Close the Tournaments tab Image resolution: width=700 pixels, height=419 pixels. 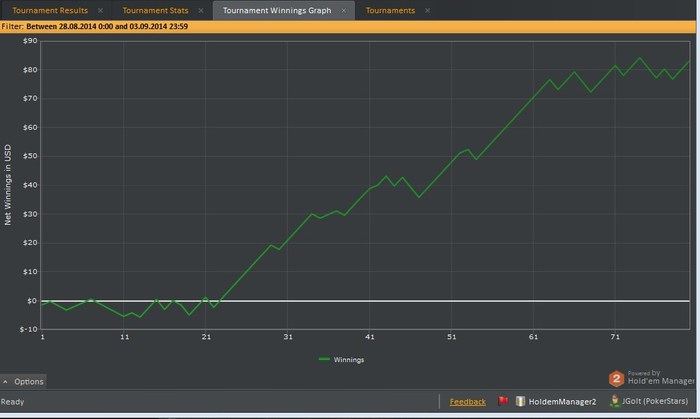pos(427,10)
